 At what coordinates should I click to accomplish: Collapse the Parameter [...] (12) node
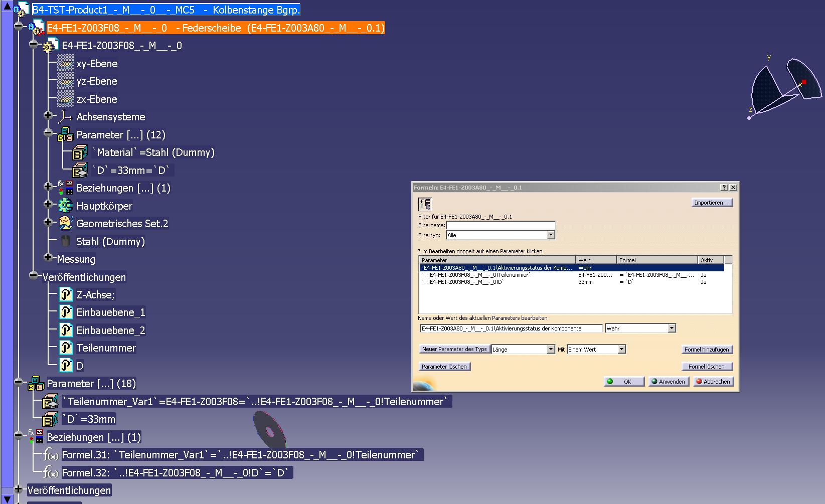point(48,133)
